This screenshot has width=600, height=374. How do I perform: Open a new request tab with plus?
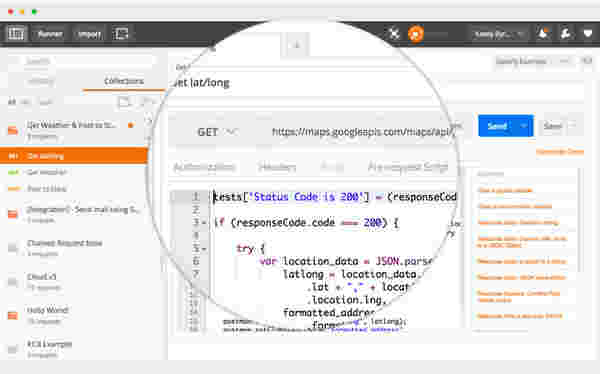point(296,45)
